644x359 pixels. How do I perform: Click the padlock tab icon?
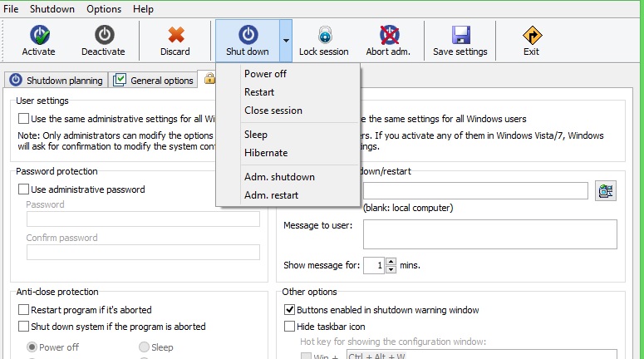point(209,78)
